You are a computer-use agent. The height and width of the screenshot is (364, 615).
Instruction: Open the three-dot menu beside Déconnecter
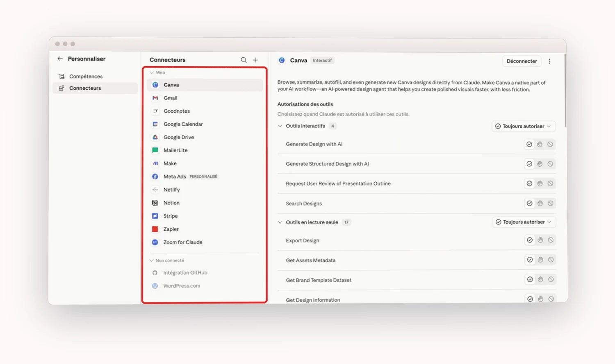pos(549,61)
